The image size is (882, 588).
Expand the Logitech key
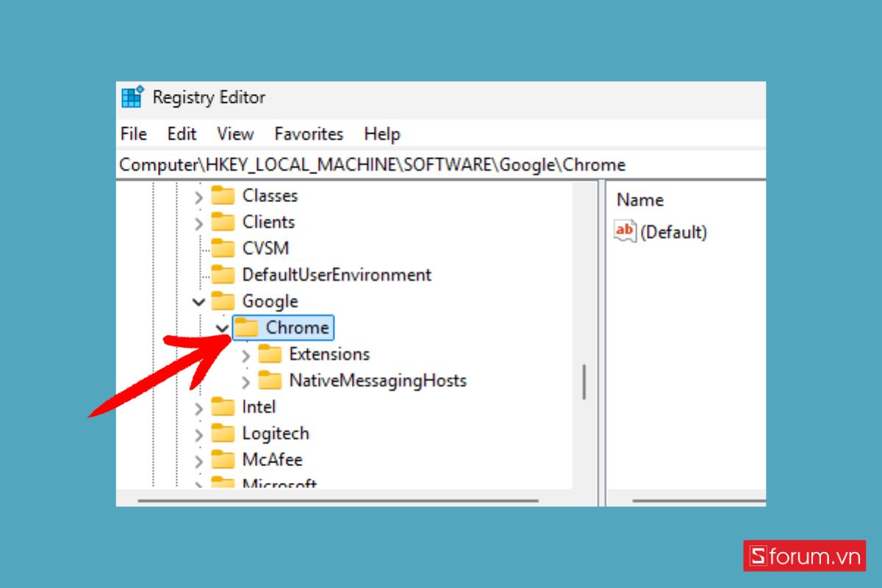[x=198, y=434]
